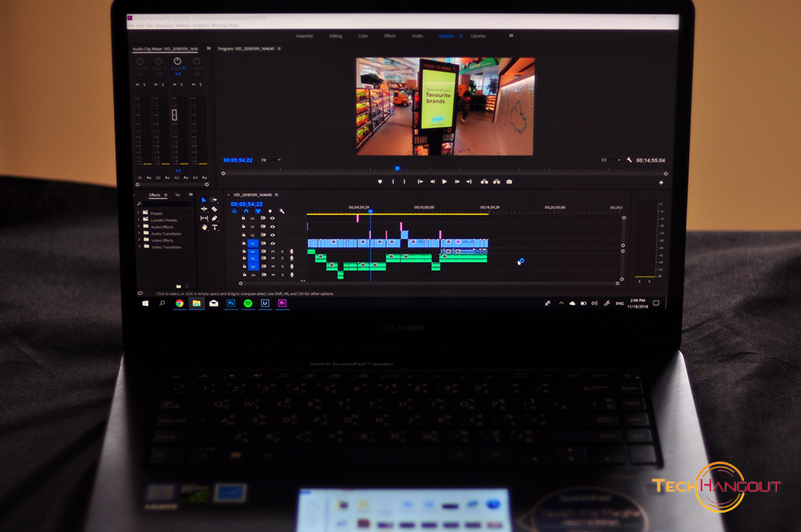Open Lightroom from the taskbar

pos(264,303)
